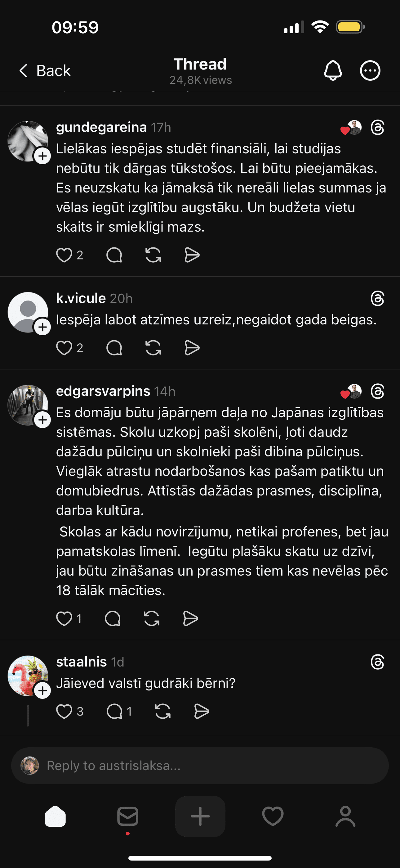Open the thread's more options menu
Screen dimensions: 400x868
click(x=370, y=70)
